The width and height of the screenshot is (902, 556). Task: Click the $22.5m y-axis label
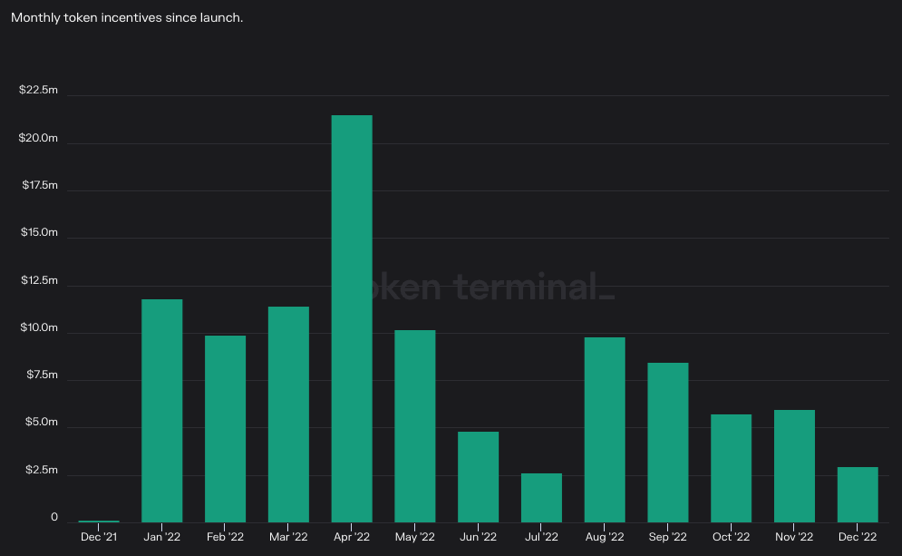38,90
